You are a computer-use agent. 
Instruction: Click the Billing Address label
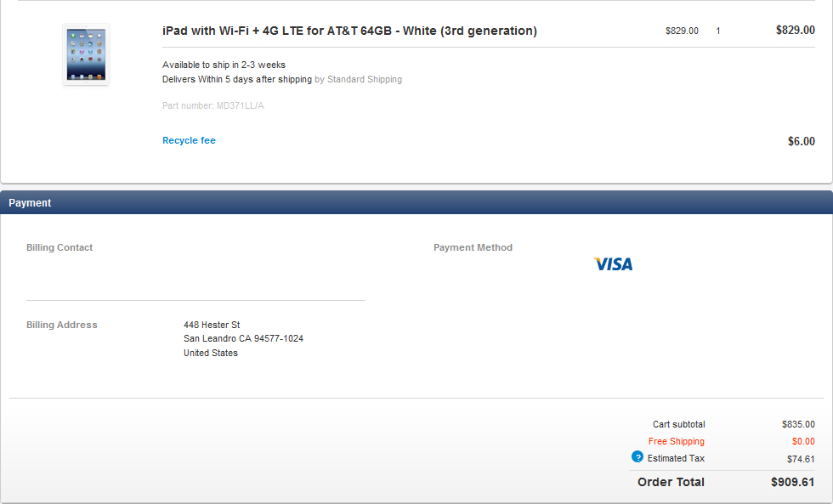(x=62, y=326)
